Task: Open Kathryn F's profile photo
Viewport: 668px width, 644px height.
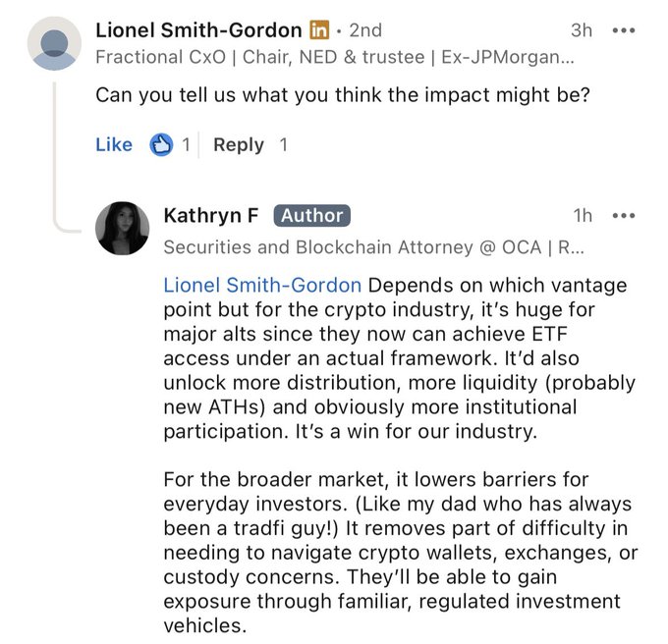Action: 122,228
